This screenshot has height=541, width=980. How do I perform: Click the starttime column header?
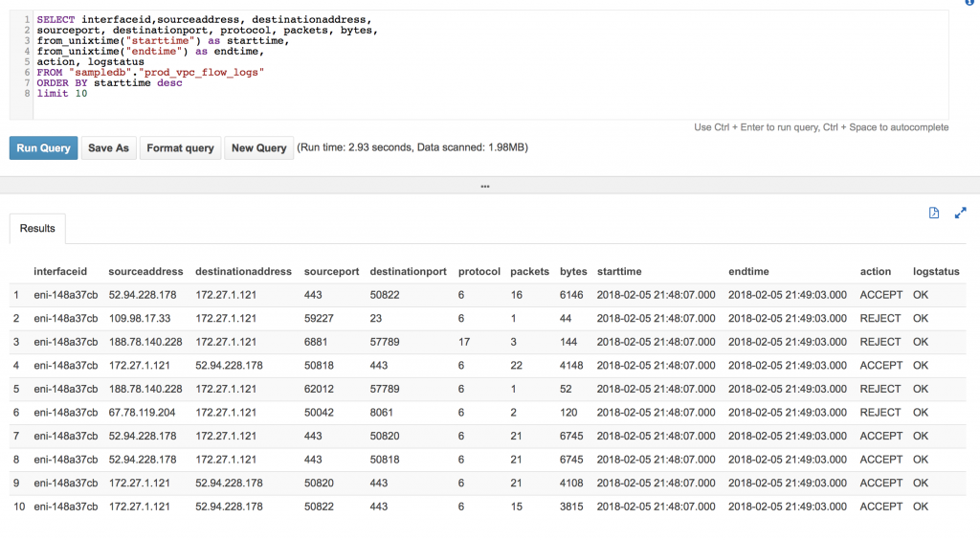click(618, 272)
